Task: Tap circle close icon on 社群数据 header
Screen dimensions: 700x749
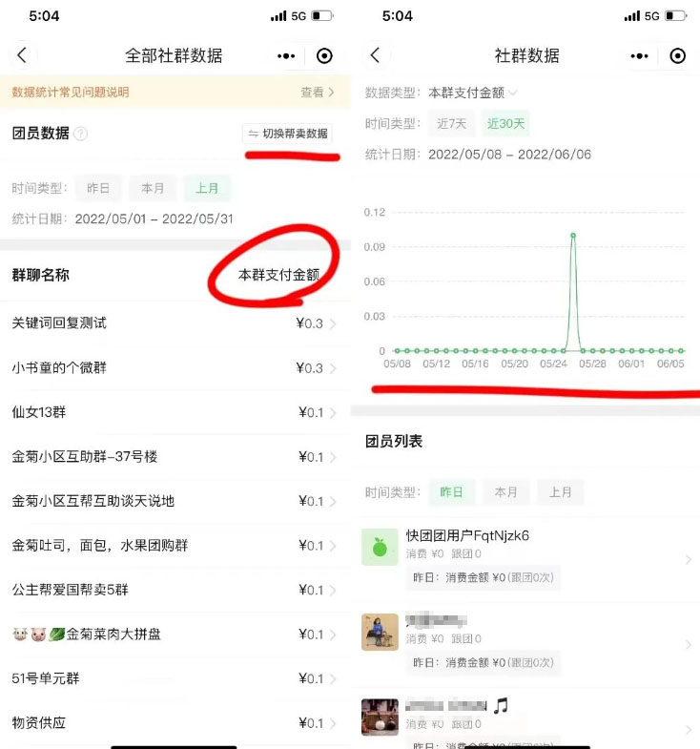Action: (677, 56)
